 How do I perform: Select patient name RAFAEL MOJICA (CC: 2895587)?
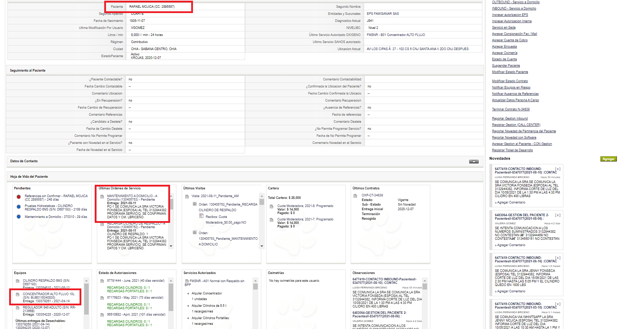click(x=152, y=7)
